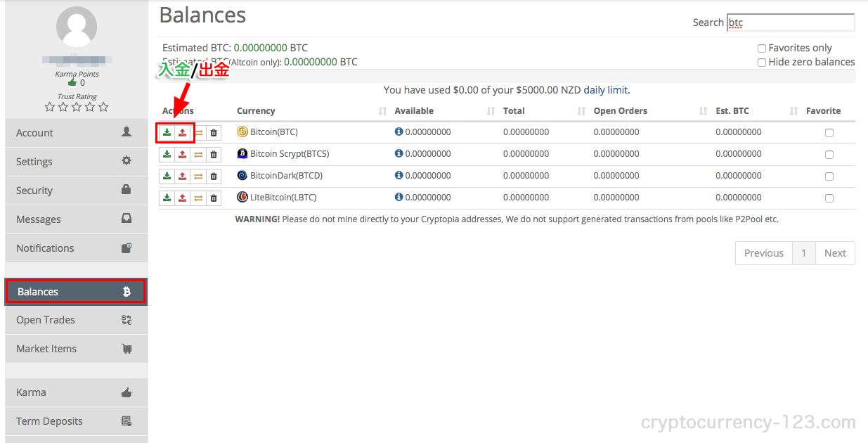The width and height of the screenshot is (868, 443).
Task: Show BitcoinDark(BTCD) available info icon
Action: click(x=399, y=175)
